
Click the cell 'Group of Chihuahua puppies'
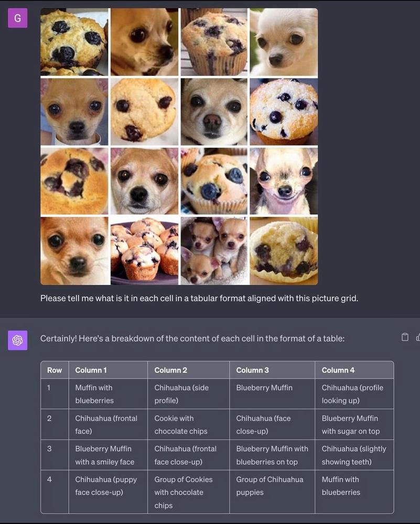[x=272, y=492]
